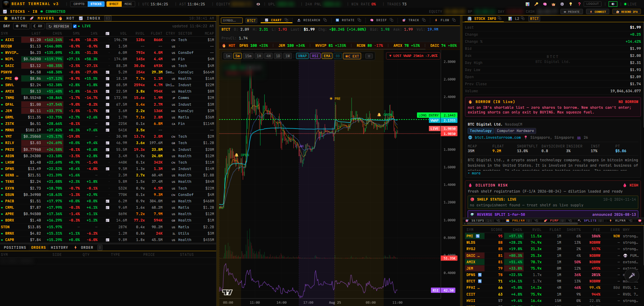The image size is (644, 306).
Task: Toggle the BB indicator
Action: click(x=338, y=56)
